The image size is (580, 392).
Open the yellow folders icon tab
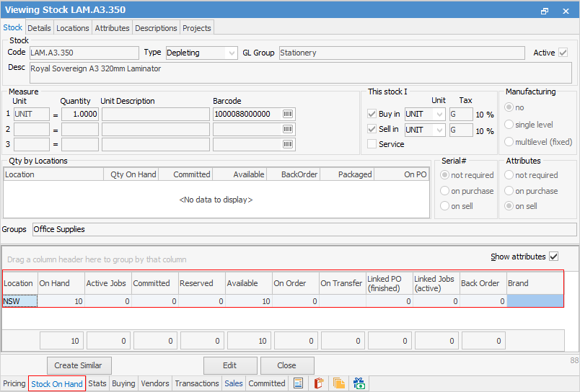tap(338, 383)
